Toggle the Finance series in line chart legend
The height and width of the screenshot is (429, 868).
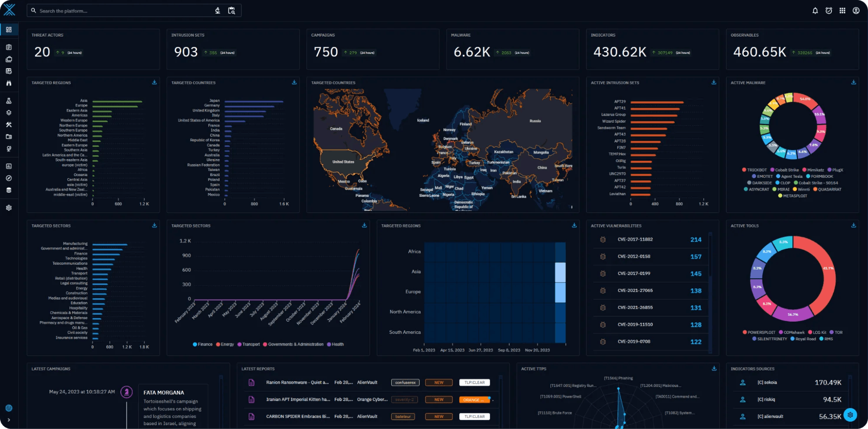click(202, 344)
